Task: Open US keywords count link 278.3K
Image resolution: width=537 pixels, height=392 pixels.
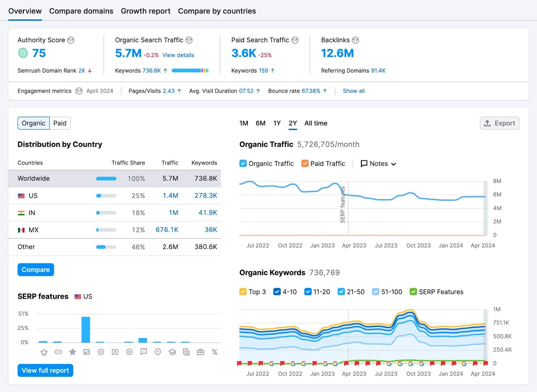Action: [x=205, y=196]
